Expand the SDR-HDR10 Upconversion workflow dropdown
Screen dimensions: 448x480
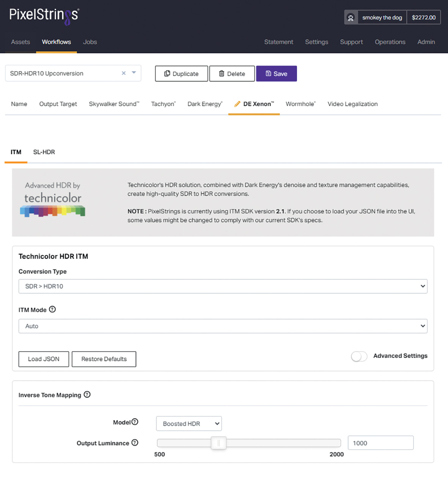(134, 73)
